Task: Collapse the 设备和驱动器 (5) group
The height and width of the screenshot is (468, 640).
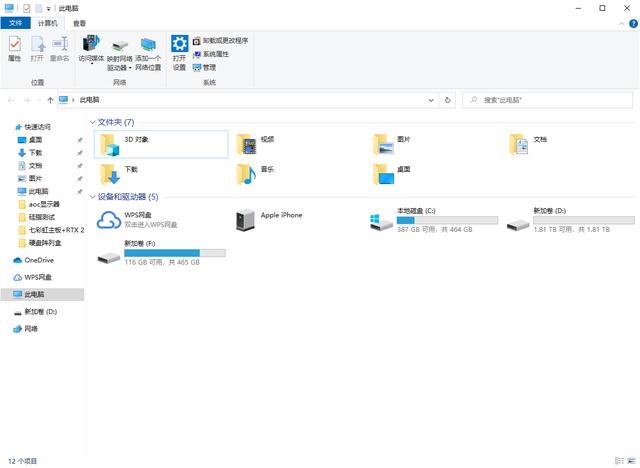Action: tap(93, 197)
